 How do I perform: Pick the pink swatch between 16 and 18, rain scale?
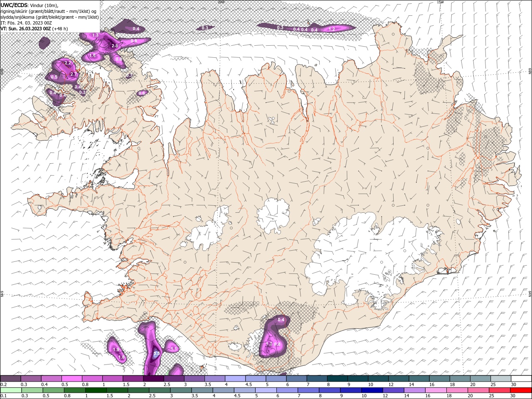pyautogui.click(x=436, y=390)
